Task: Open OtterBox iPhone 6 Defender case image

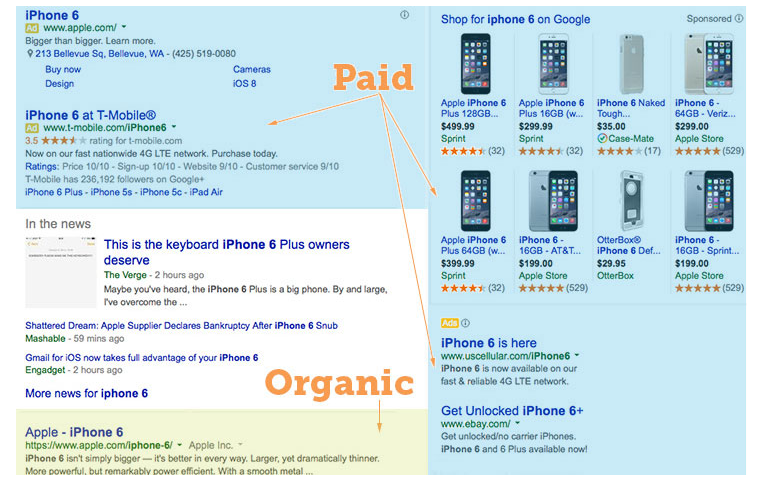Action: 631,201
